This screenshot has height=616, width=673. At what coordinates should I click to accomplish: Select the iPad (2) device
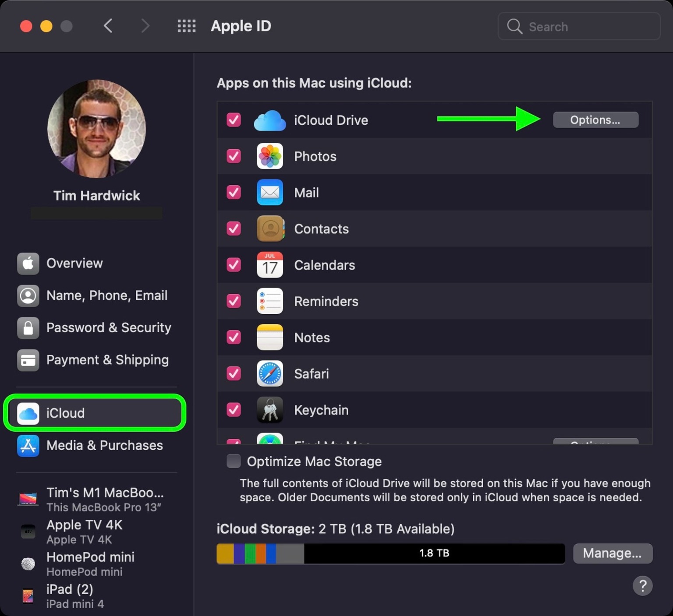[x=96, y=596]
